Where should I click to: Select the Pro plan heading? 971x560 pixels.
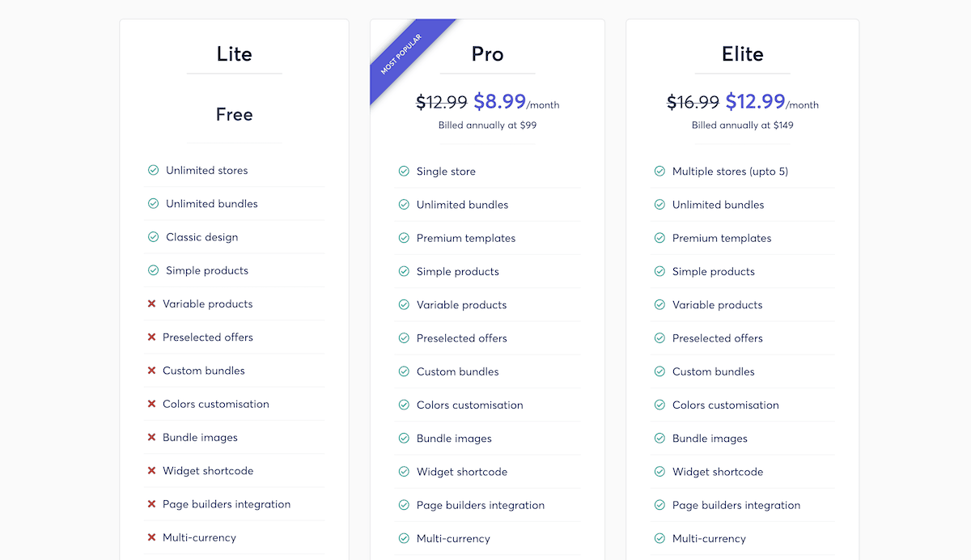tap(487, 54)
